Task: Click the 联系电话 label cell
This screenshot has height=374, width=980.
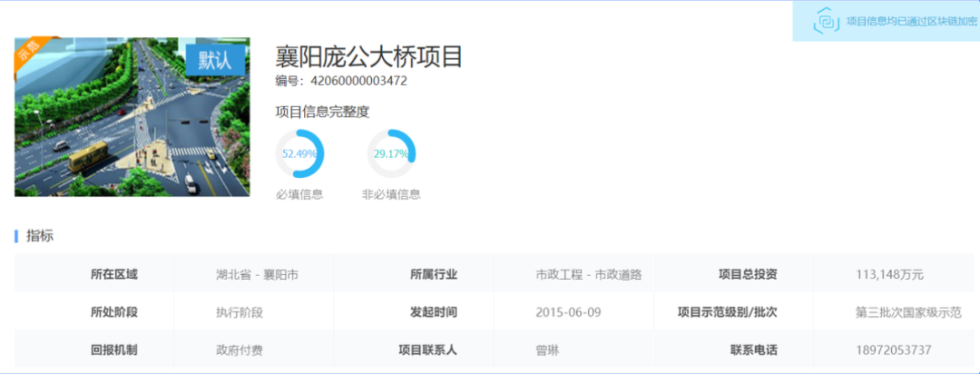Action: [733, 349]
